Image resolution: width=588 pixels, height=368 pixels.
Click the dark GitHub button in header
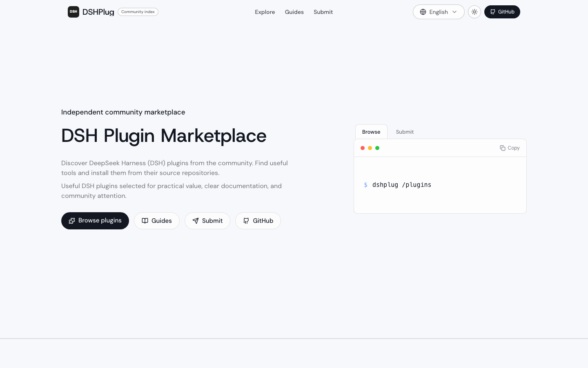point(502,12)
